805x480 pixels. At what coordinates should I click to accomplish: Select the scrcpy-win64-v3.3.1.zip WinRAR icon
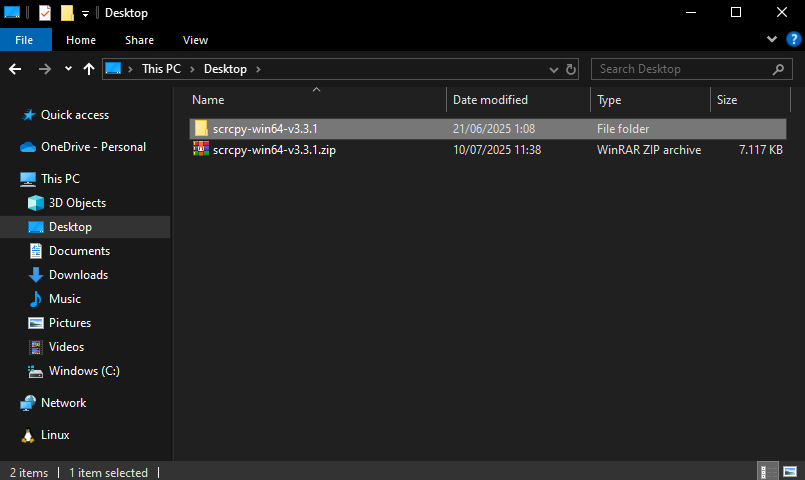[201, 149]
